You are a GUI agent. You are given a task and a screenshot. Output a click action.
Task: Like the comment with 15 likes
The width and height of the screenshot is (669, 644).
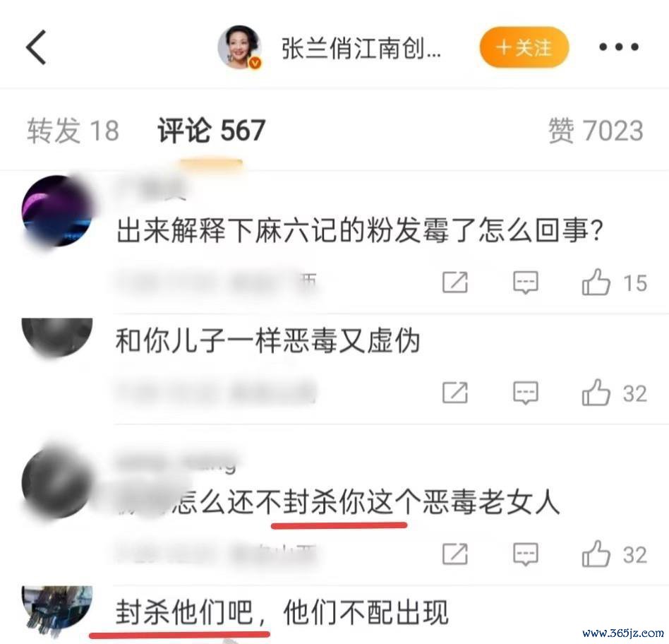click(615, 282)
